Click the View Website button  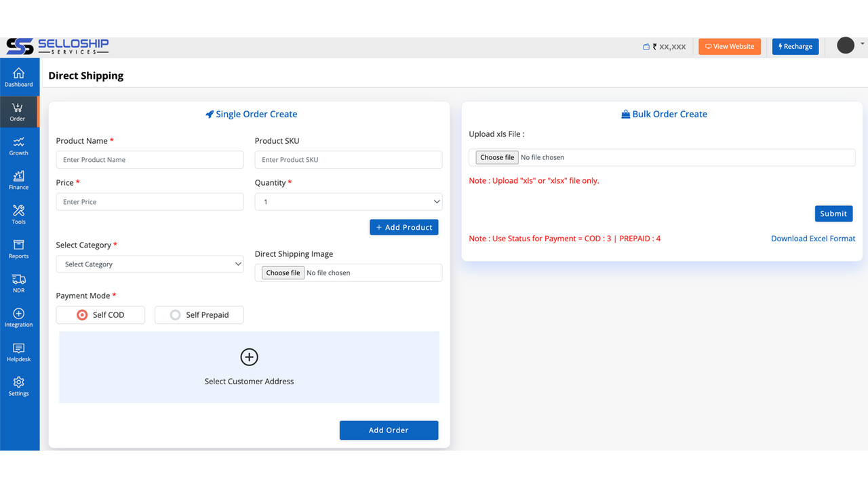point(730,47)
